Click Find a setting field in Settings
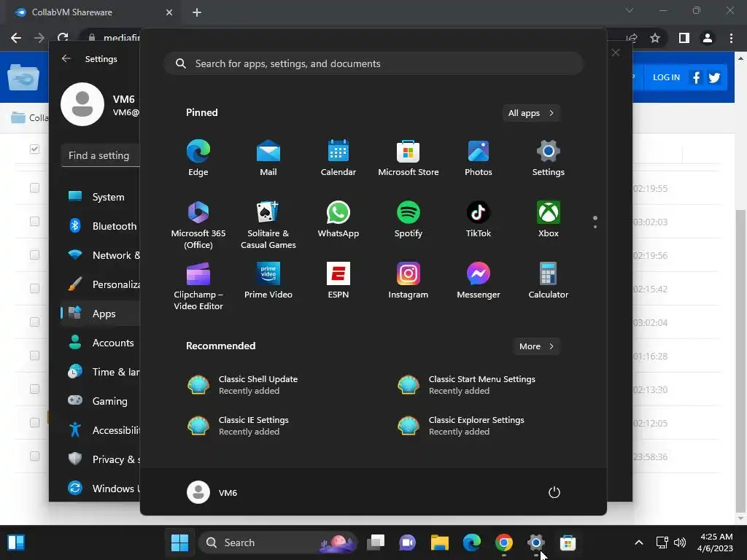 [101, 156]
